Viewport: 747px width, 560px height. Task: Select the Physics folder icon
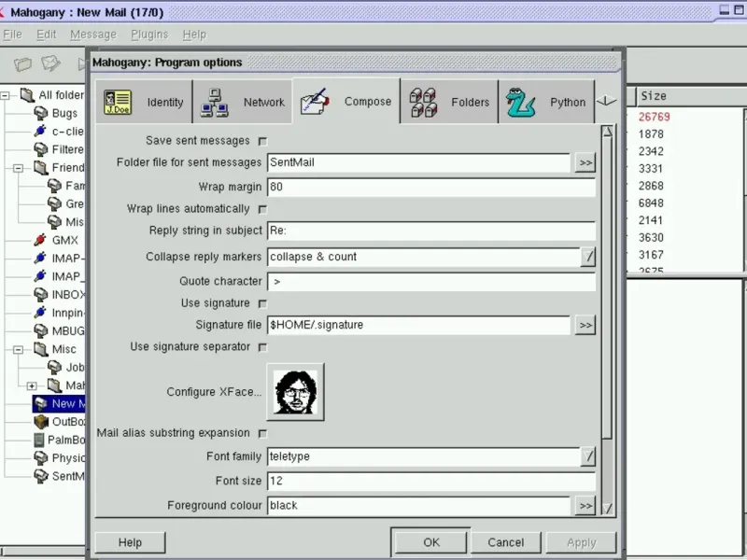41,458
